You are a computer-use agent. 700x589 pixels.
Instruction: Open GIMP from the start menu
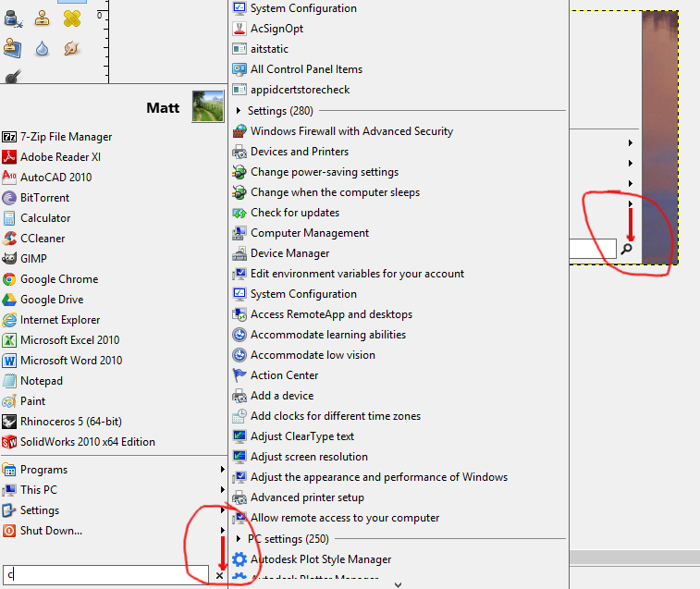point(33,259)
